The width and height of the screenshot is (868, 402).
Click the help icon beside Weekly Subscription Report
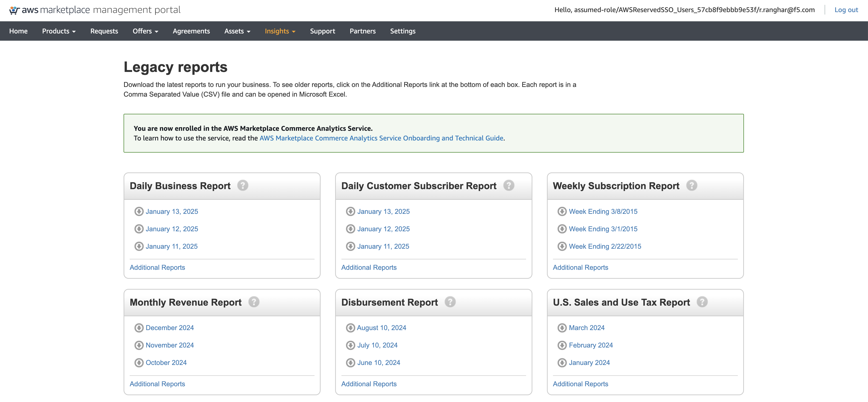692,185
